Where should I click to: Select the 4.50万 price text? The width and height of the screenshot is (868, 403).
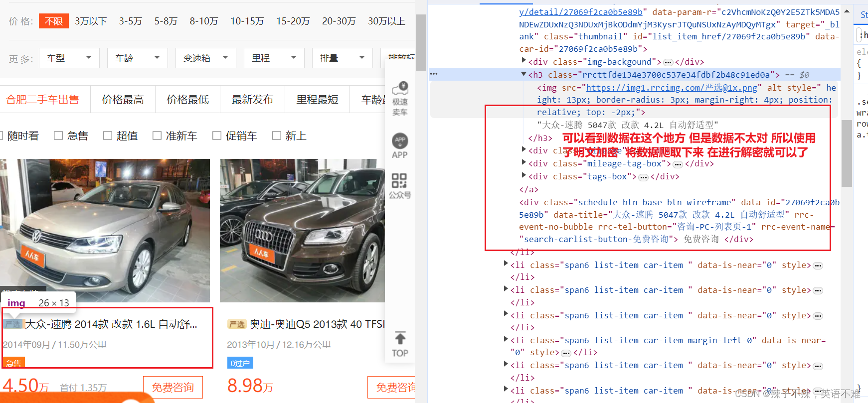click(x=26, y=386)
